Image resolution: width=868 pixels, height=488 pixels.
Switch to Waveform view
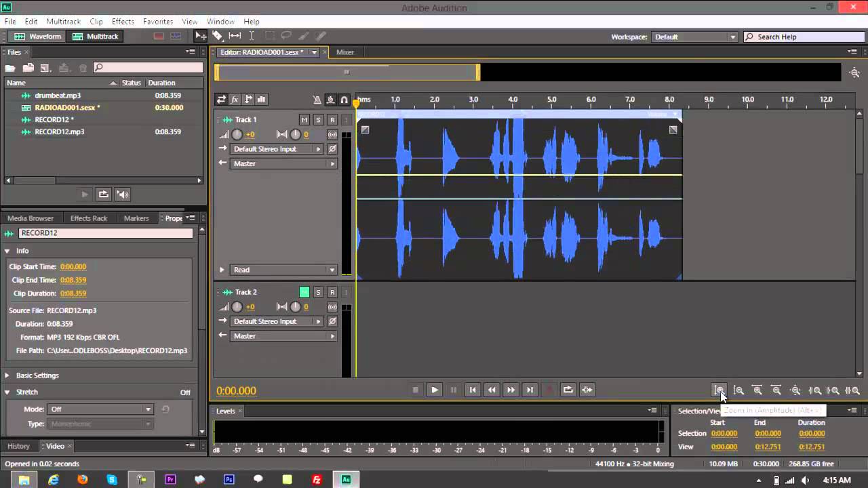(x=38, y=37)
